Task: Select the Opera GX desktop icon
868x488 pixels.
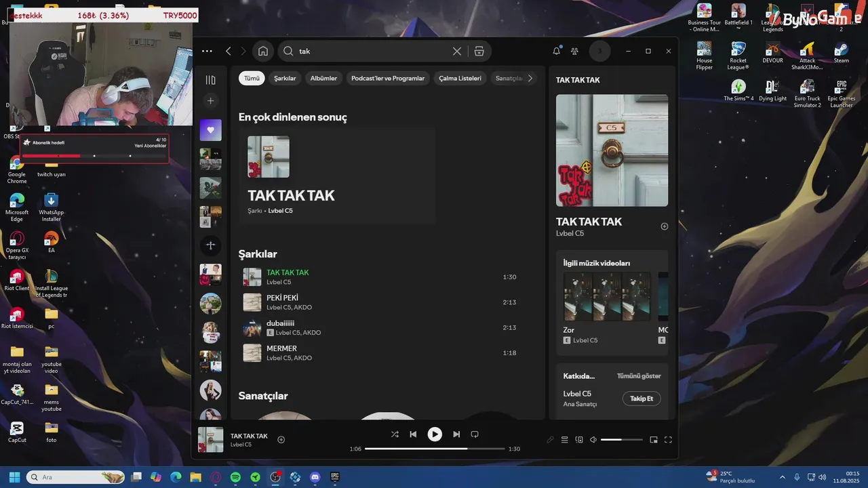Action: click(17, 246)
